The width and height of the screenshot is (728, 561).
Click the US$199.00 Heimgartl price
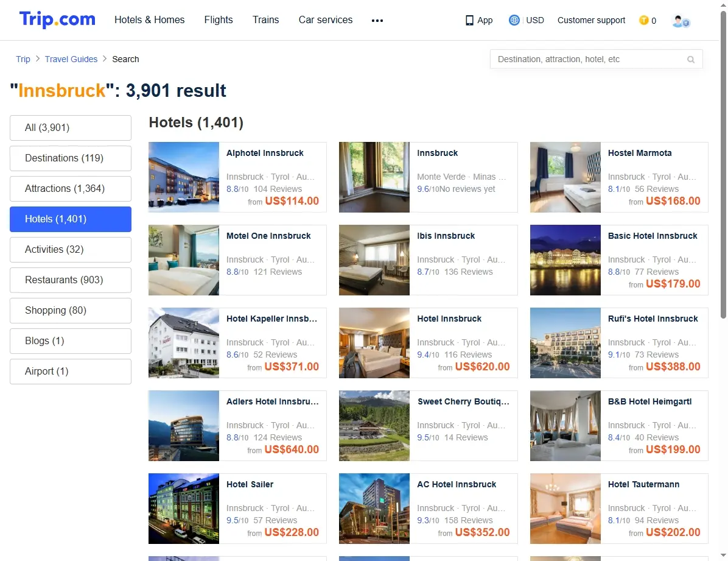[x=673, y=450]
